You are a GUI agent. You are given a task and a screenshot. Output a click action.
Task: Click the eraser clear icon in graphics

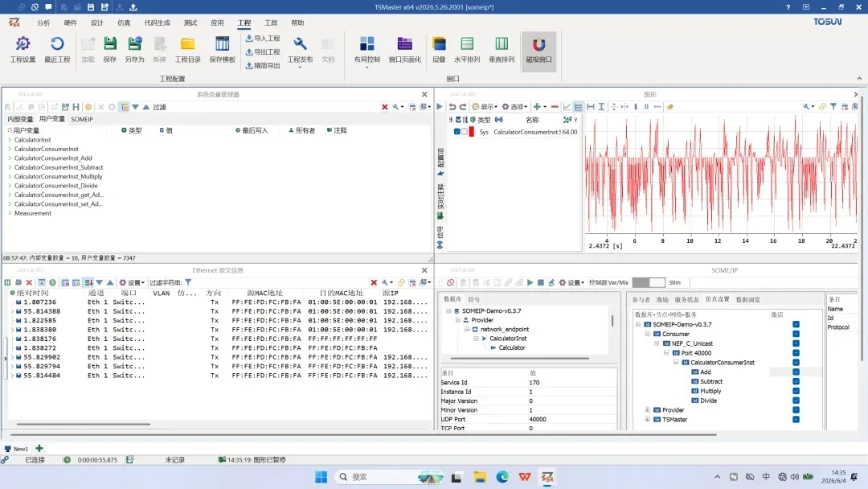[x=670, y=107]
